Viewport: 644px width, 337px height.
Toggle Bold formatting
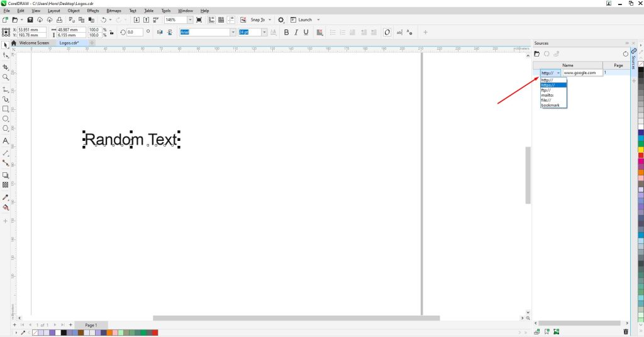point(286,32)
